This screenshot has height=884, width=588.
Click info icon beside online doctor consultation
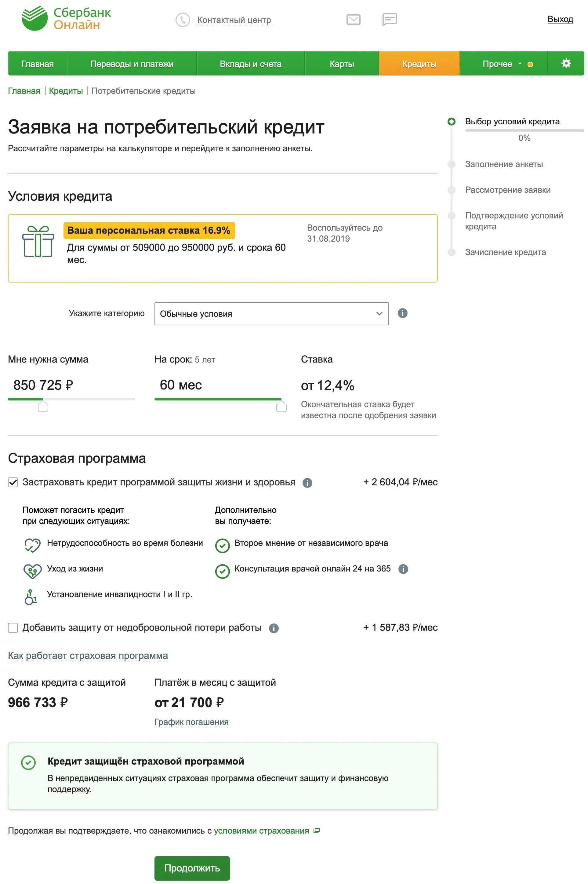(403, 569)
